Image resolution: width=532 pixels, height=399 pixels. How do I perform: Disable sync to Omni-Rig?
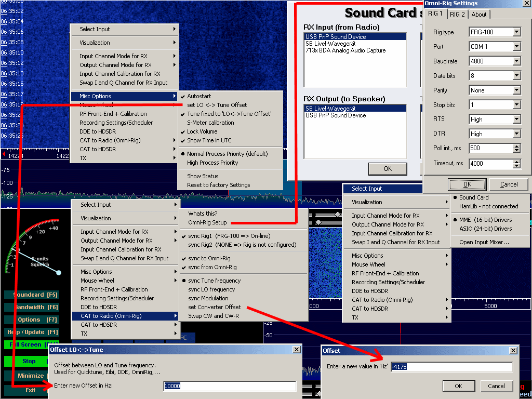[209, 258]
